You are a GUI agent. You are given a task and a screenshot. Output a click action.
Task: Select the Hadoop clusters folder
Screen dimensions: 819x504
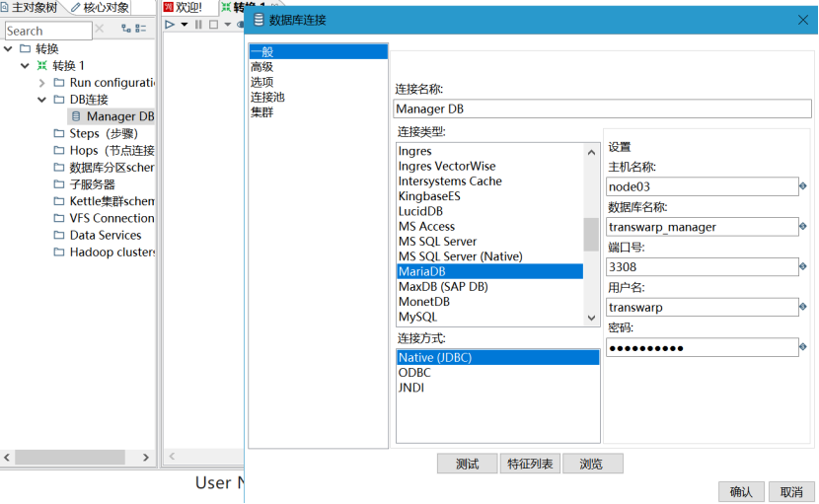coord(104,252)
